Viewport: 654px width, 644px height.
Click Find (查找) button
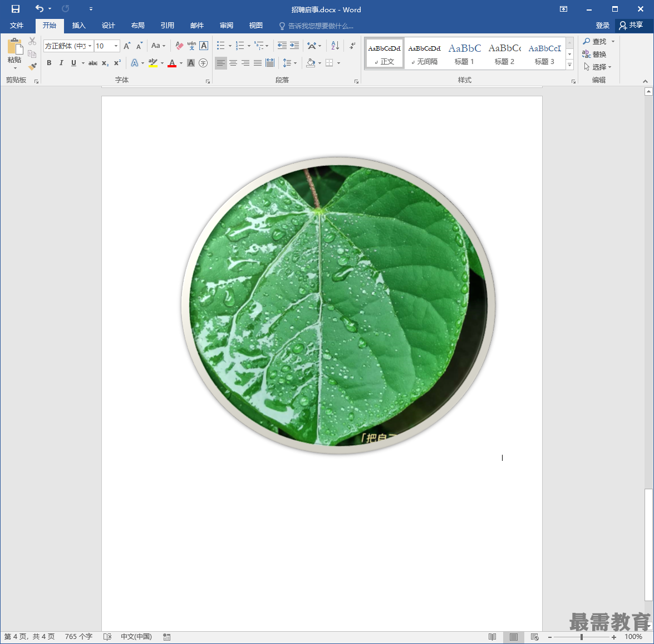pyautogui.click(x=595, y=41)
